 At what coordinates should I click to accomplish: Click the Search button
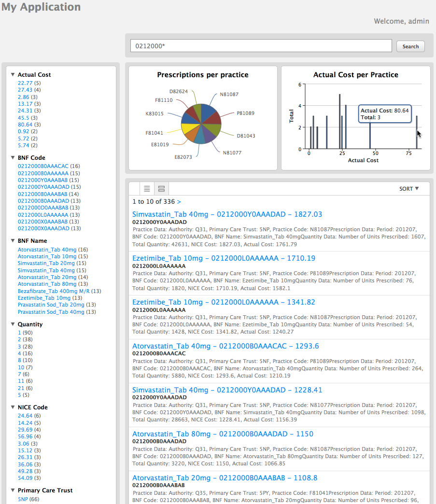[x=410, y=46]
